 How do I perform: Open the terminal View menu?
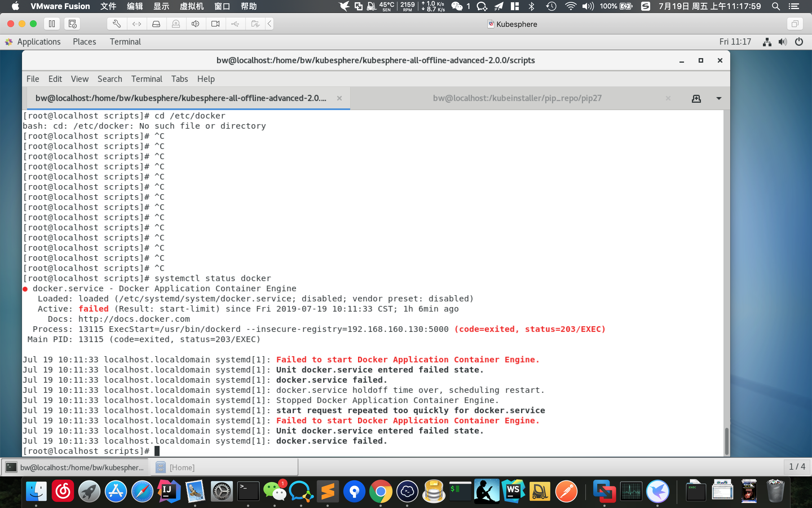pos(80,79)
